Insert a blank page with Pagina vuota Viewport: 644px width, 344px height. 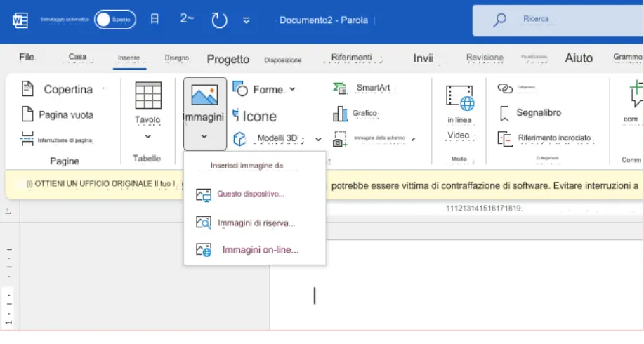point(58,114)
